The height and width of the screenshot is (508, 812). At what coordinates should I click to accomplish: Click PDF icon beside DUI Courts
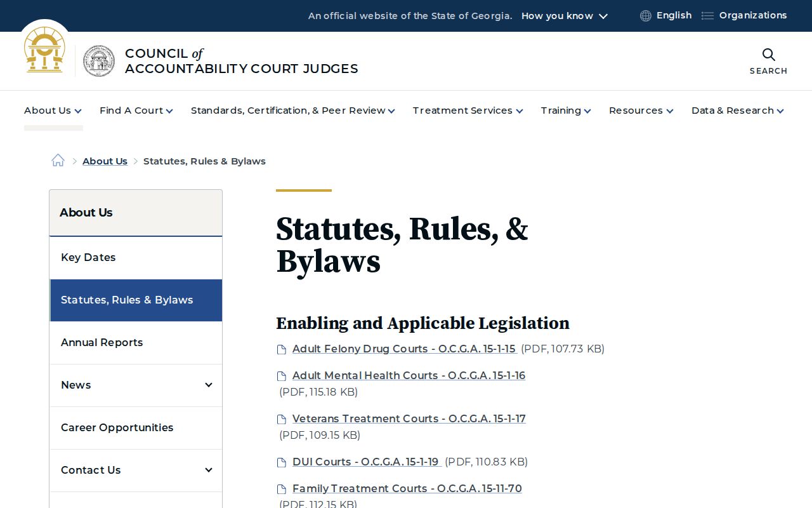[282, 462]
